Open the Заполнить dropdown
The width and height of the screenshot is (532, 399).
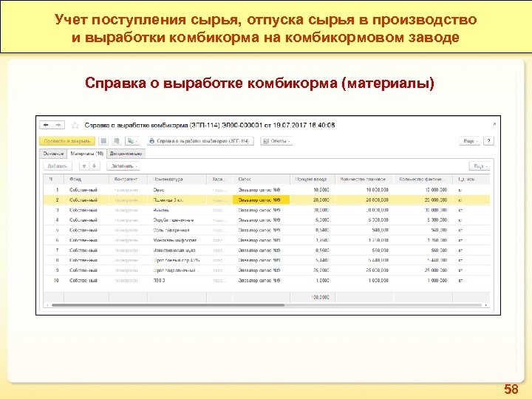click(124, 166)
